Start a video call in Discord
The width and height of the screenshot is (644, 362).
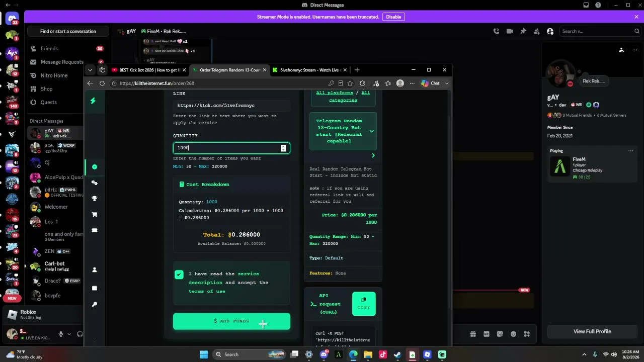tap(510, 31)
